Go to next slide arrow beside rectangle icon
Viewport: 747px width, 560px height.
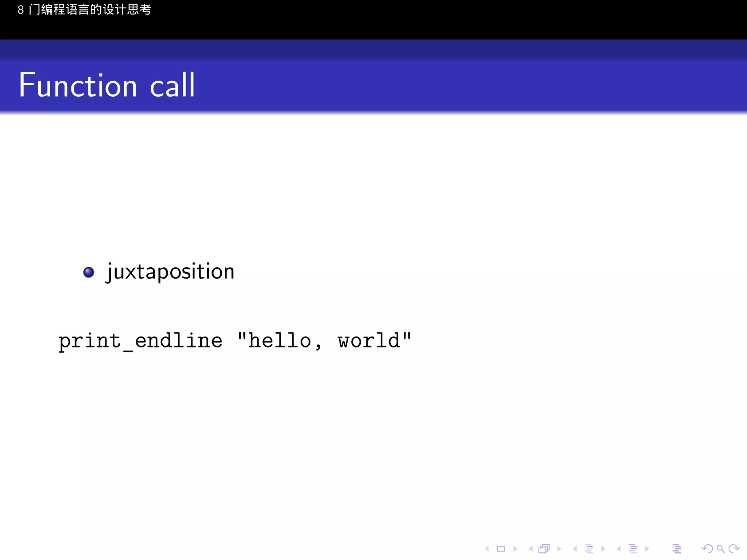pyautogui.click(x=515, y=549)
